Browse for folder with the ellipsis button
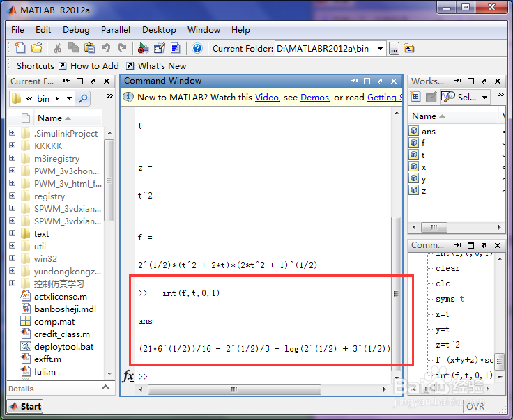Screen dimensions: 513x420 pyautogui.click(x=394, y=49)
